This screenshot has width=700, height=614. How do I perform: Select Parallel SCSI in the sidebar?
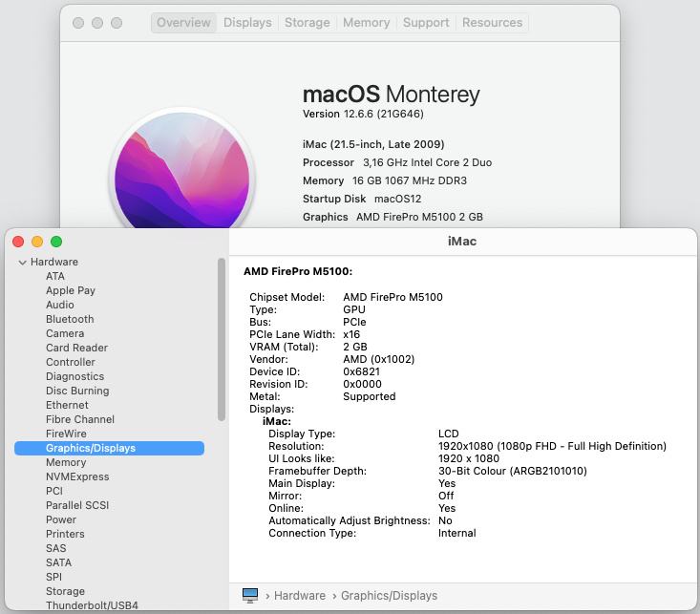coord(77,505)
